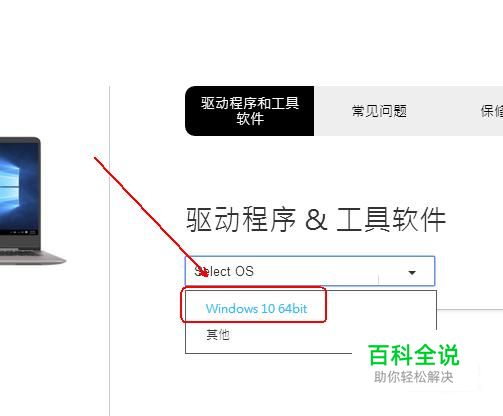Click the horizontal line right of dropdown list
Viewport: 503px width, 416px height.
470,309
